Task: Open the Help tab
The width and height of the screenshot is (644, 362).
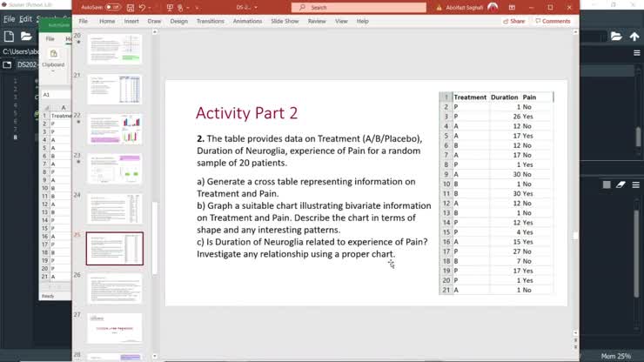Action: point(362,21)
